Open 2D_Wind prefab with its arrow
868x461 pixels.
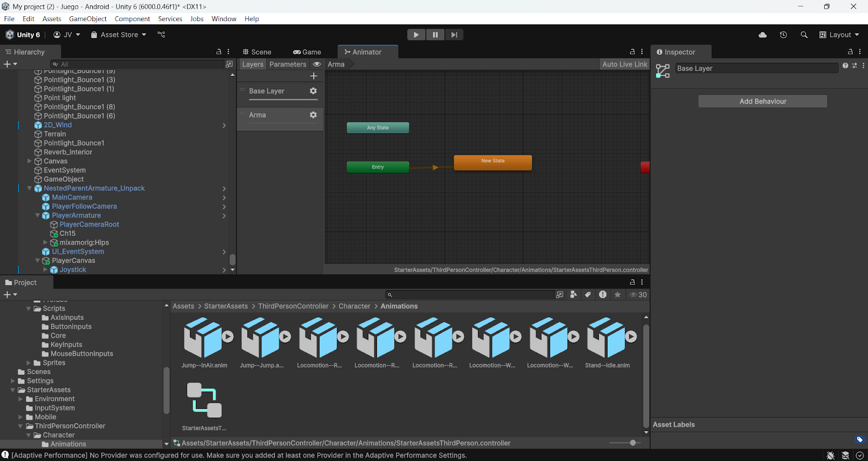224,125
